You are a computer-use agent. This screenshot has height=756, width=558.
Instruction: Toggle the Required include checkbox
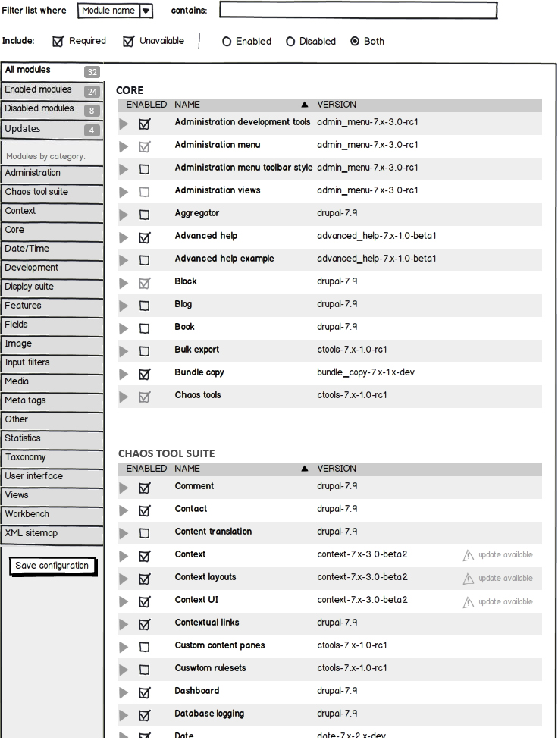pos(58,42)
